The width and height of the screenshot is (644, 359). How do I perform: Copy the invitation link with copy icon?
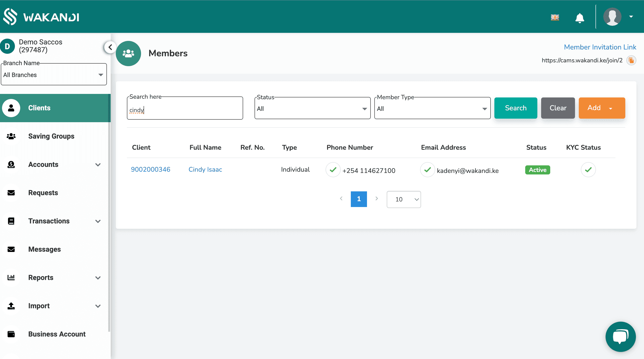click(x=631, y=60)
